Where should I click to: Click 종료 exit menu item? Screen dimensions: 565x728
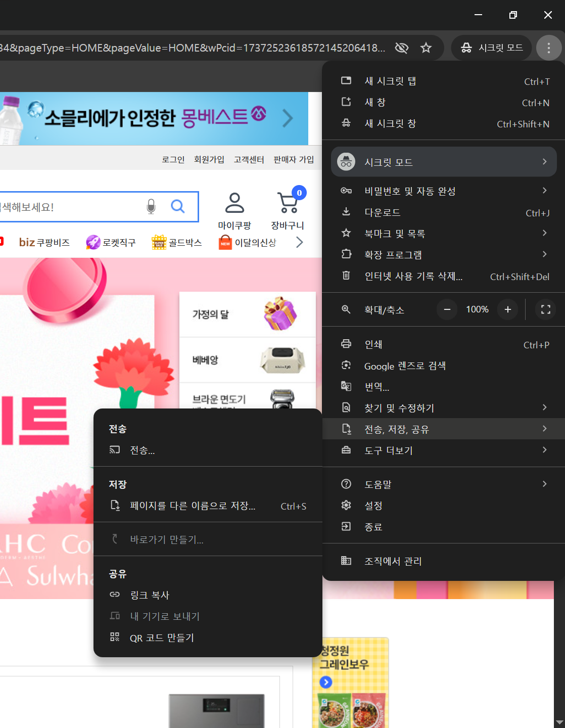coord(443,526)
